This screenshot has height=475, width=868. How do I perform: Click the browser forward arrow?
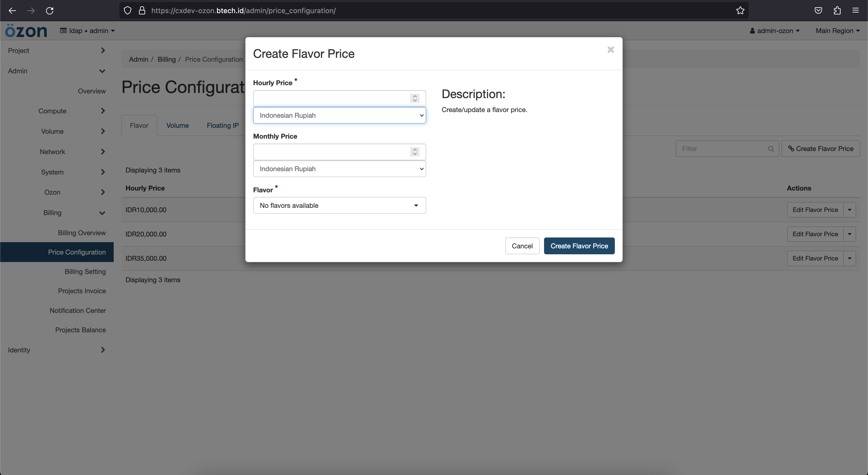coord(31,10)
